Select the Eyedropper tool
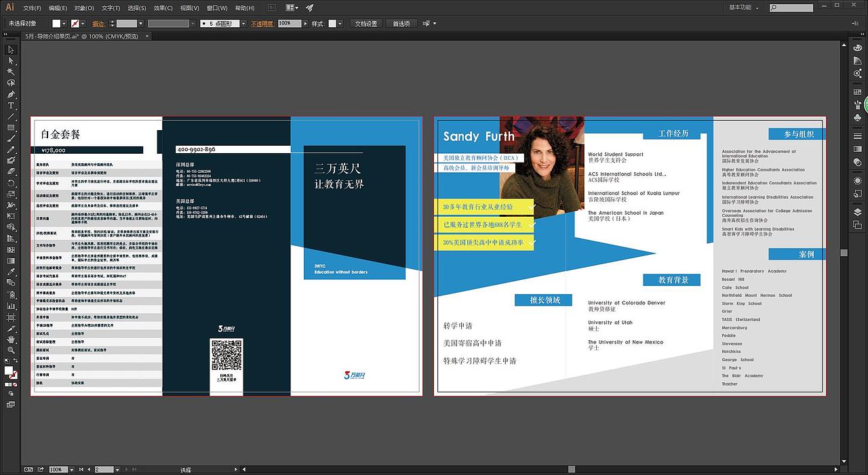868x475 pixels. (x=11, y=272)
